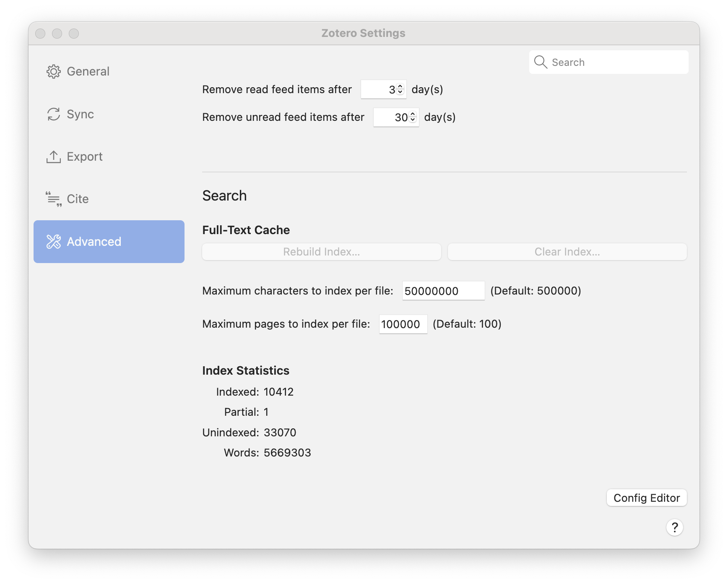
Task: Adjust the read feed items stepper arrows
Action: point(400,89)
